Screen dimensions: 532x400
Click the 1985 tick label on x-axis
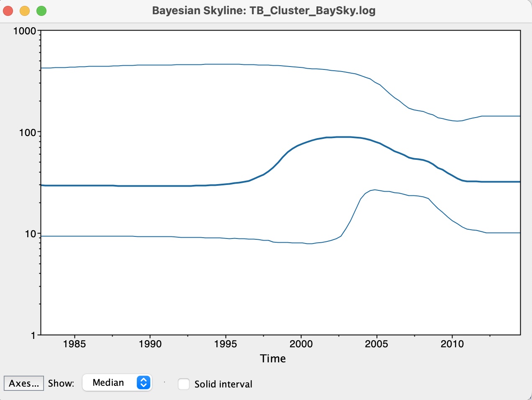(75, 344)
